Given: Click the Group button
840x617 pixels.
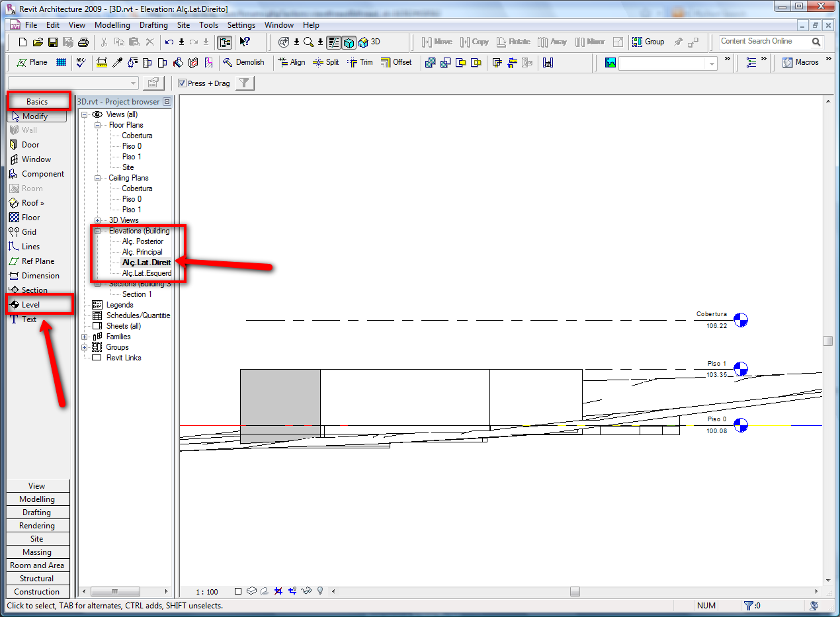Looking at the screenshot, I should coord(648,42).
